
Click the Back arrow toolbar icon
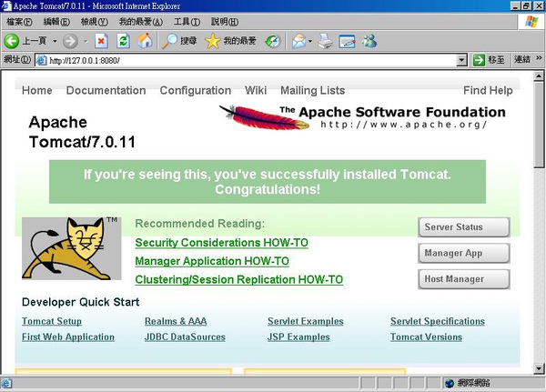tap(12, 41)
